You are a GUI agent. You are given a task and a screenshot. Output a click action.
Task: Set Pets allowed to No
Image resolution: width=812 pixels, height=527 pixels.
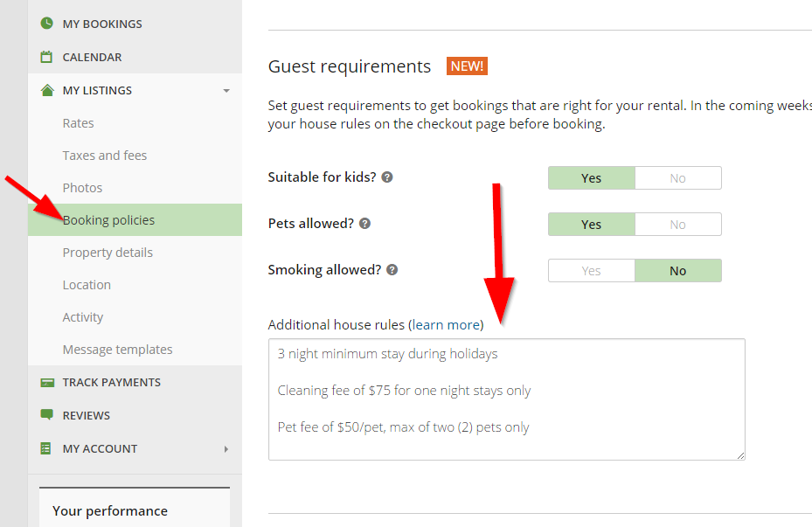coord(677,225)
